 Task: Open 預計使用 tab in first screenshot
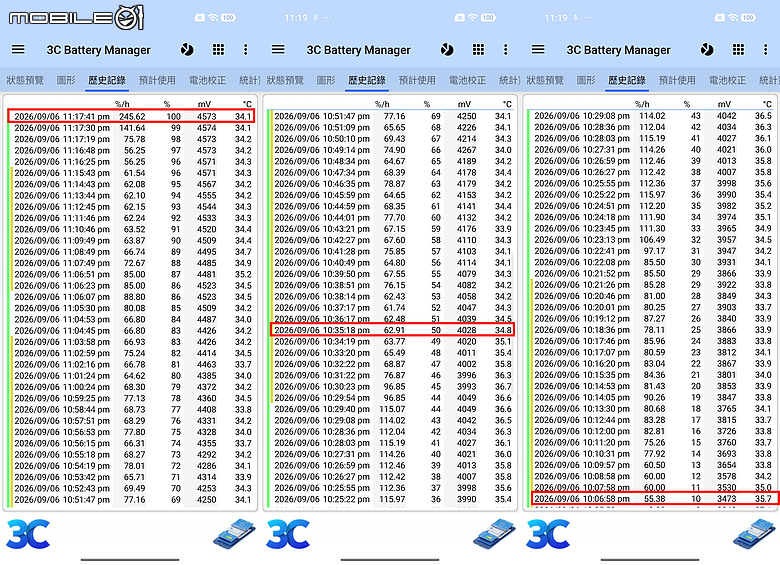click(x=157, y=80)
